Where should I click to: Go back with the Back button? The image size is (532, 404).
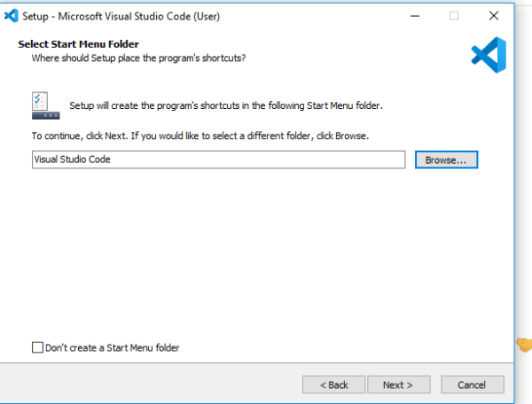coord(332,385)
